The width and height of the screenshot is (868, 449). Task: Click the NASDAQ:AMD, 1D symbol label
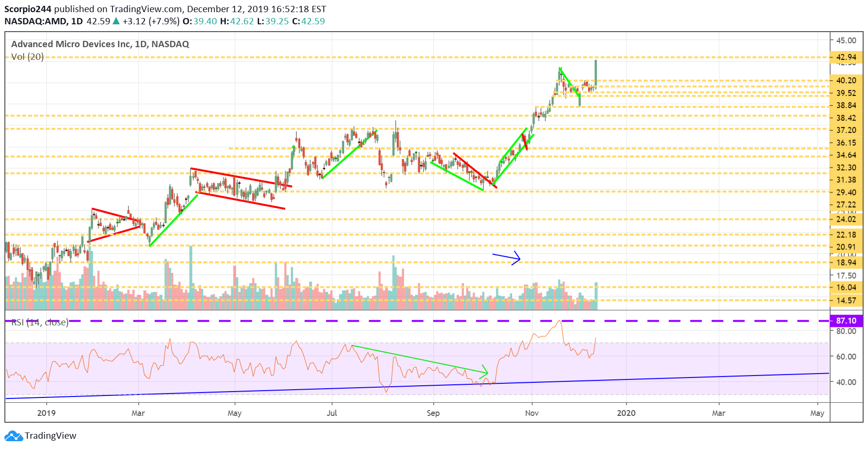click(x=44, y=21)
